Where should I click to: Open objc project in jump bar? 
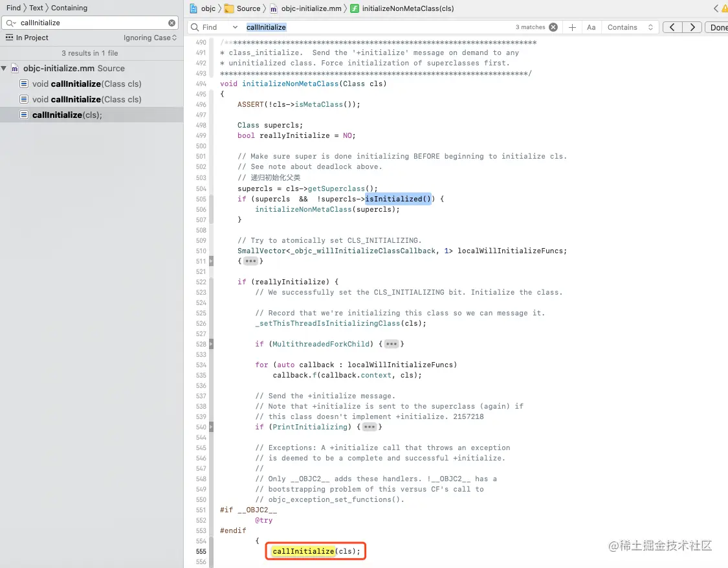point(208,8)
